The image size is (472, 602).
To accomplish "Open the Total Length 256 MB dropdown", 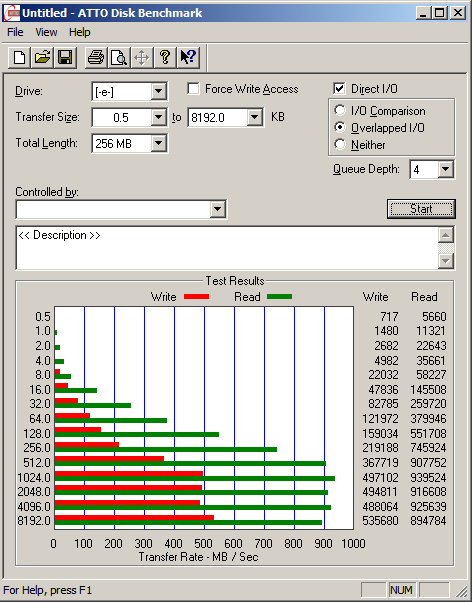I will [x=158, y=144].
